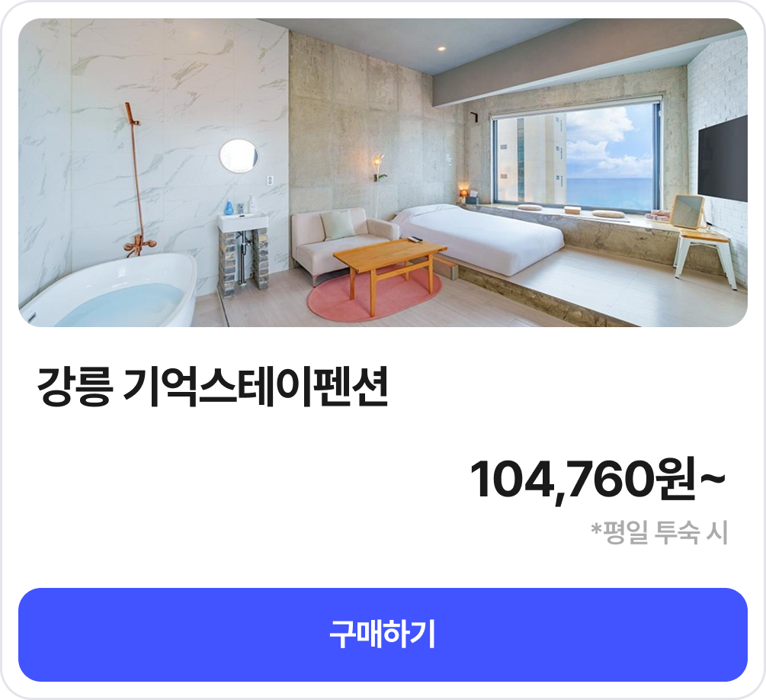The image size is (766, 700).
Task: Click the round wall mirror in photo
Action: coord(239,156)
